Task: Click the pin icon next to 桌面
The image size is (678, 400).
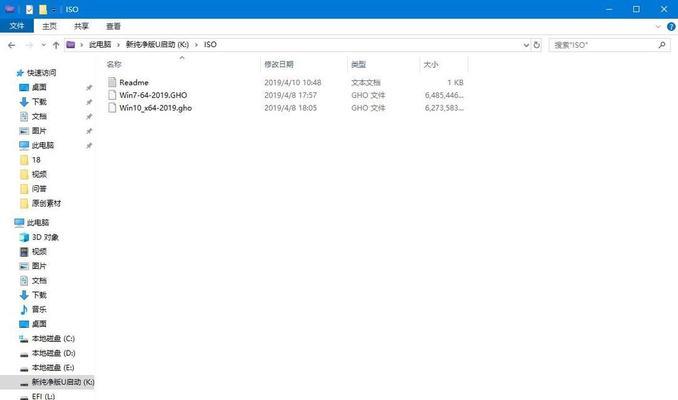Action: point(89,88)
